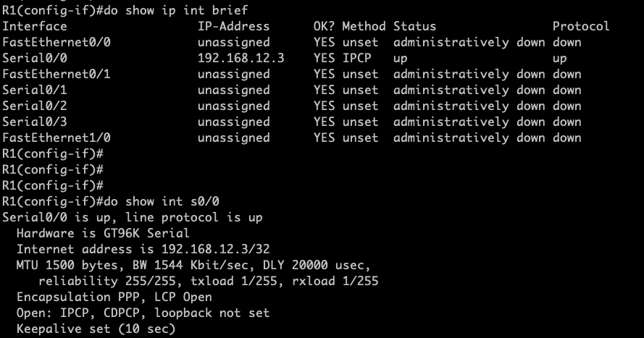Screen dimensions: 644x338
Task: Click the Serial0/0 interface name in the table
Action: pos(30,58)
